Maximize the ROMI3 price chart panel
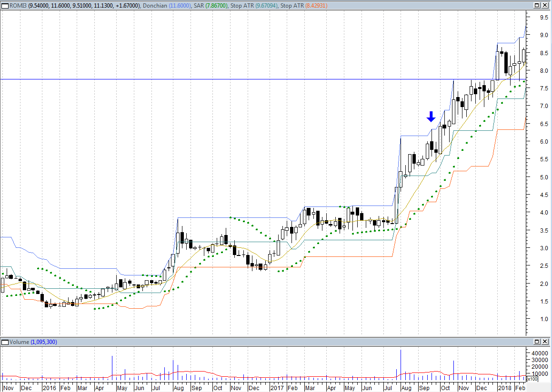Image resolution: width=552 pixels, height=392 pixels. point(536,5)
